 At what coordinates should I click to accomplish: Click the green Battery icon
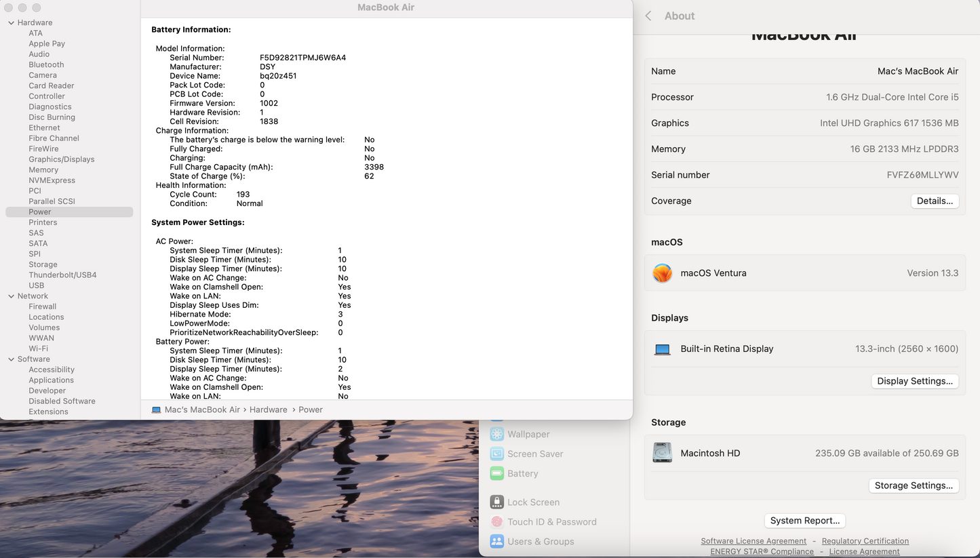[497, 474]
